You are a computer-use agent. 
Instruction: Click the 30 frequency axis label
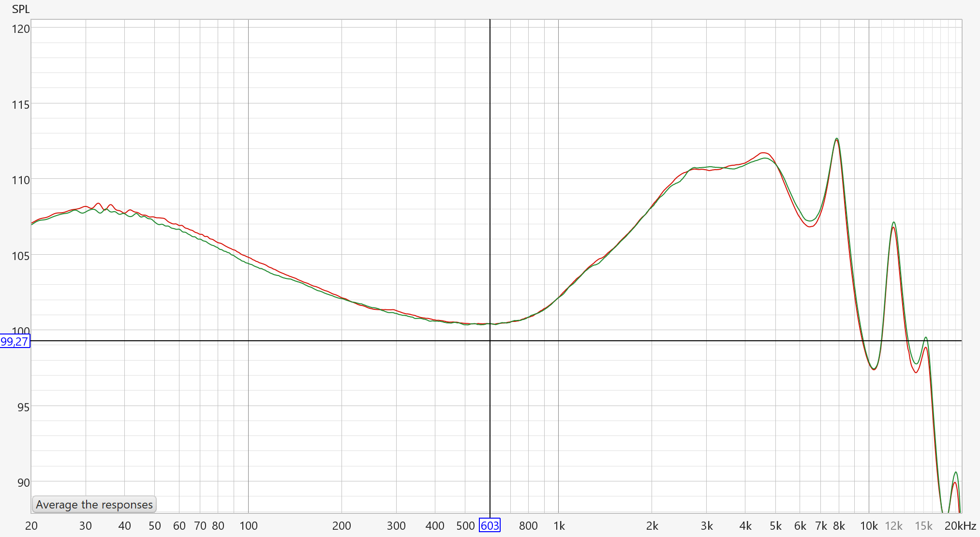pos(86,526)
